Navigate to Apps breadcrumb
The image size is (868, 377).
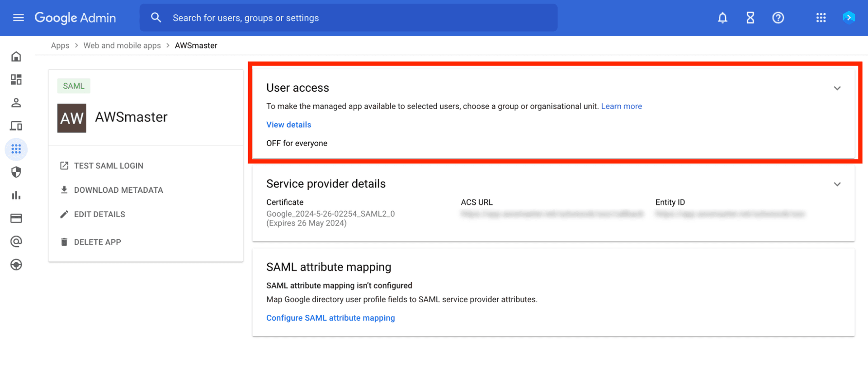coord(60,46)
